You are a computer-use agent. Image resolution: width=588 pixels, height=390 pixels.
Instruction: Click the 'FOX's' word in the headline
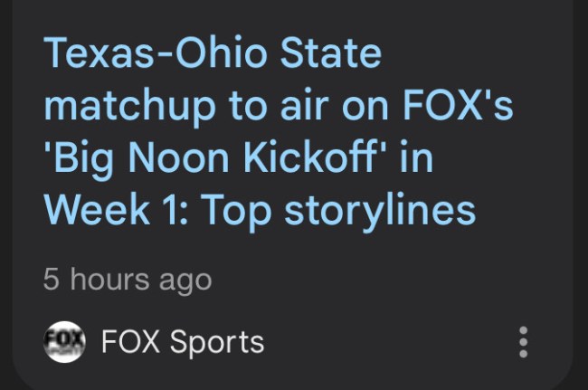(455, 106)
